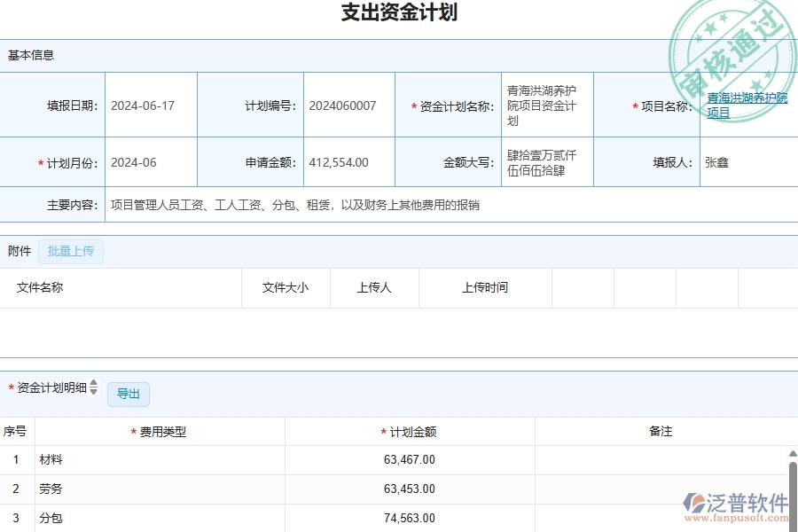The height and width of the screenshot is (532, 798).
Task: Click the 申请金额 amount field
Action: pyautogui.click(x=348, y=161)
